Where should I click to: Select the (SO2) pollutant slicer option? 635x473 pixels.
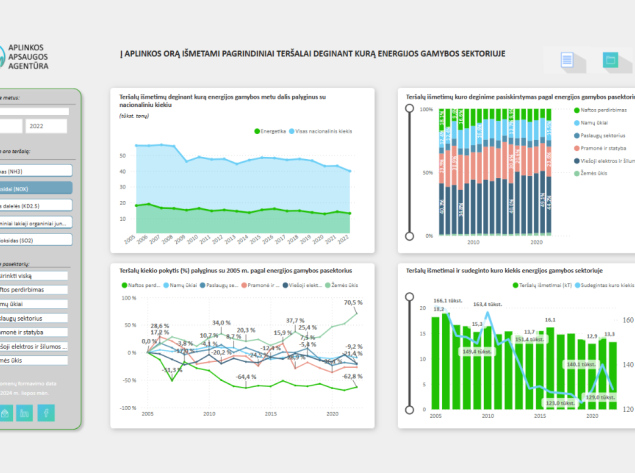tap(36, 240)
